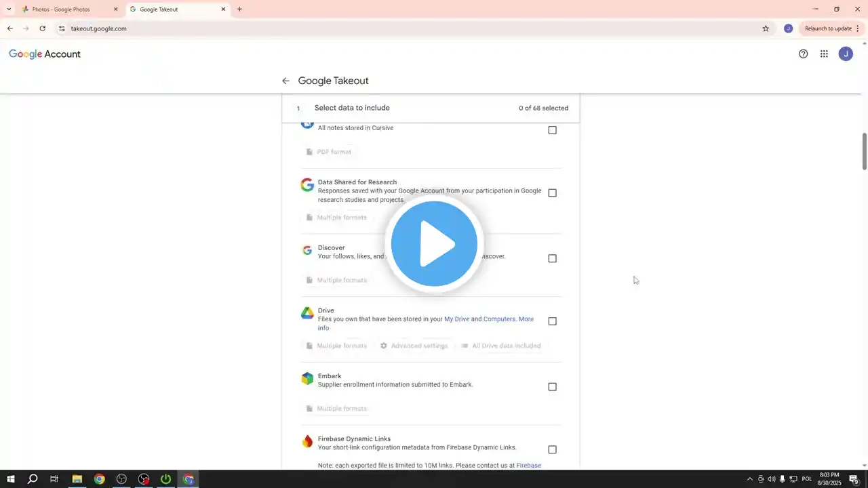This screenshot has width=868, height=488.
Task: Open Multiple formats under Discover
Action: tap(336, 280)
